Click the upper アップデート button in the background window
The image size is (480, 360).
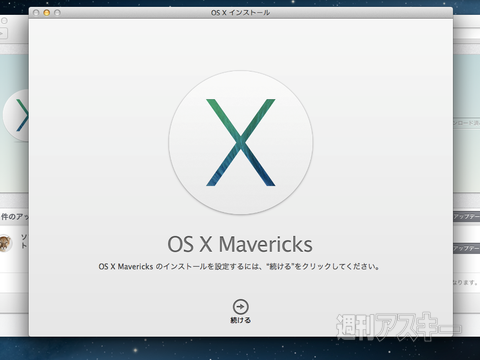pos(466,217)
